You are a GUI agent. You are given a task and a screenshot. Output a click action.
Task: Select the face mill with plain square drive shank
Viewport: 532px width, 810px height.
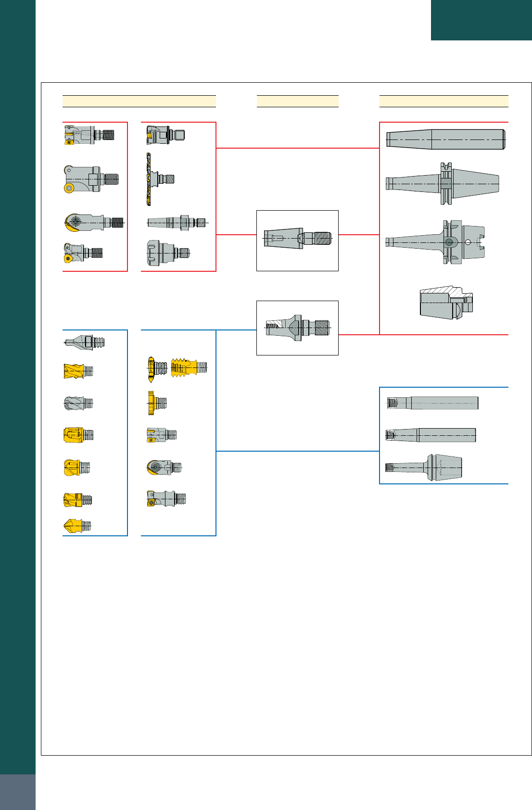pos(165,135)
